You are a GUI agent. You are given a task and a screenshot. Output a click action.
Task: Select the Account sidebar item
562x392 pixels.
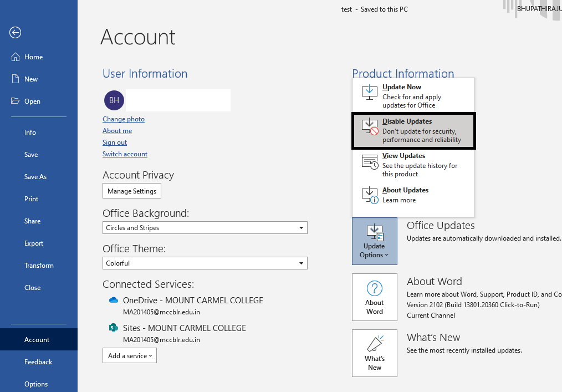pyautogui.click(x=39, y=340)
